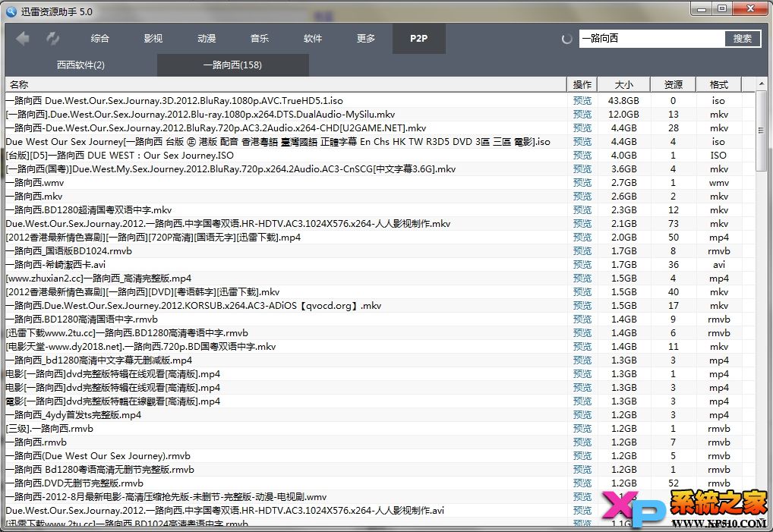Sort by the 格式 column header
The image size is (773, 532).
pyautogui.click(x=719, y=85)
